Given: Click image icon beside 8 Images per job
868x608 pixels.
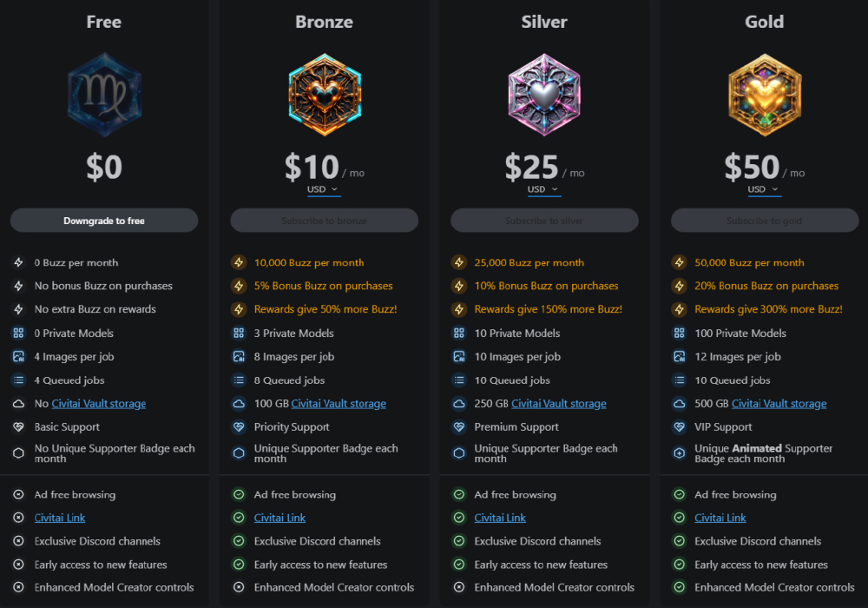Looking at the screenshot, I should click(x=239, y=357).
